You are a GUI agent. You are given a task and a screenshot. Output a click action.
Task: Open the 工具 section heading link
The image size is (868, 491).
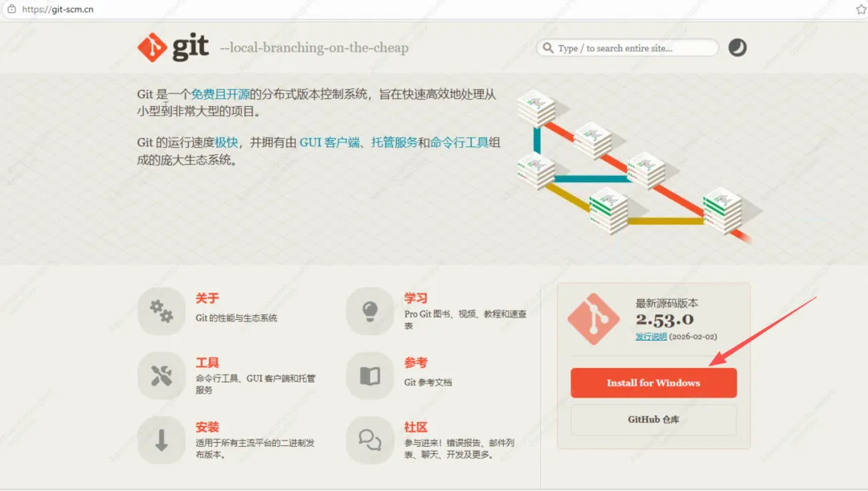click(x=207, y=362)
